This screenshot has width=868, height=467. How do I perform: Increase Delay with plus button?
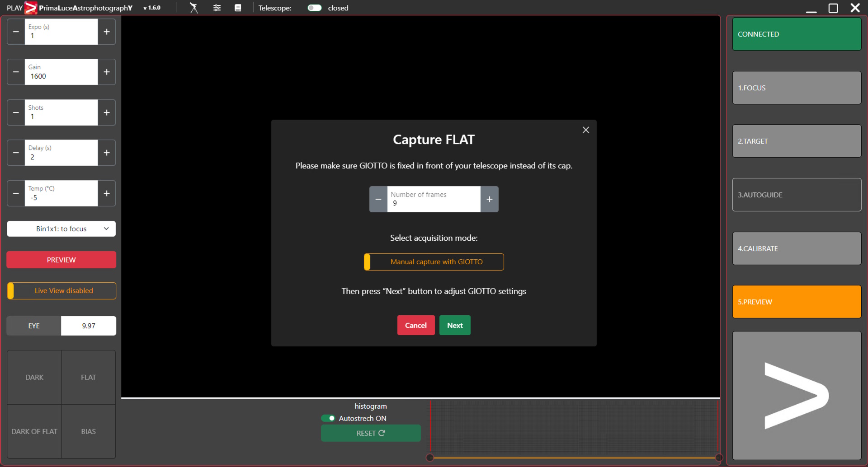(107, 153)
